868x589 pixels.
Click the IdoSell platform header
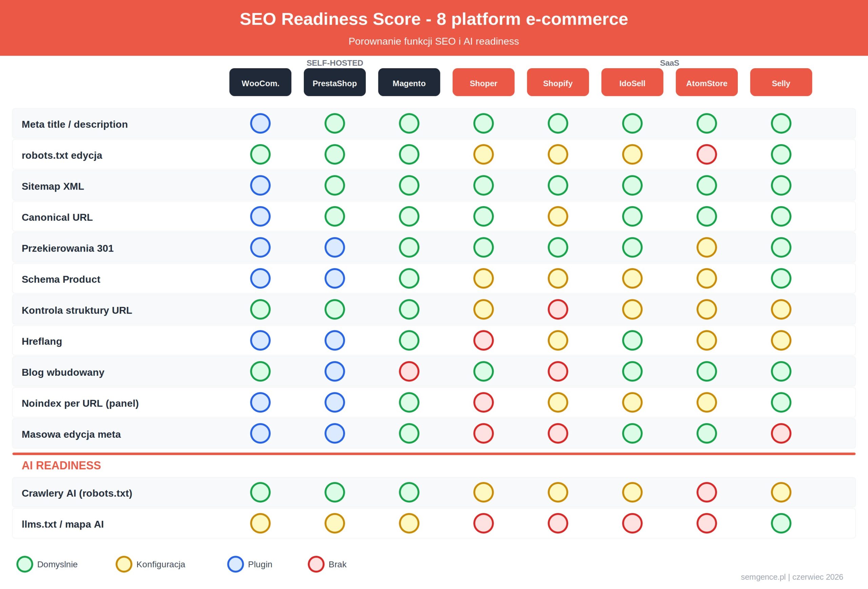(x=632, y=82)
